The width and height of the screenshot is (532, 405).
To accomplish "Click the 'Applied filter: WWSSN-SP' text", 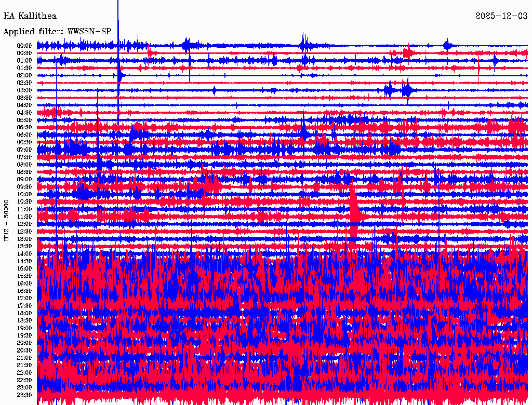I will pyautogui.click(x=57, y=31).
